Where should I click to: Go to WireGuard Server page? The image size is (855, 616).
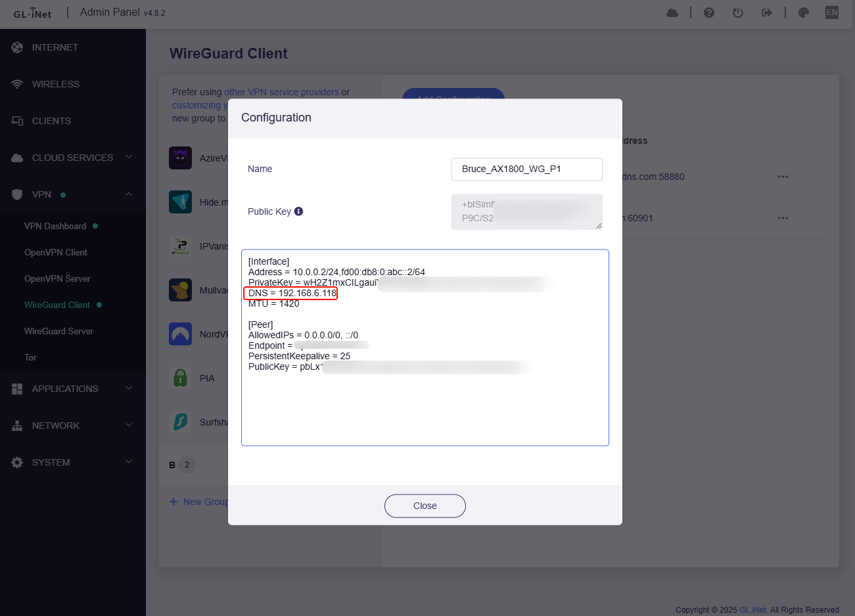[58, 331]
